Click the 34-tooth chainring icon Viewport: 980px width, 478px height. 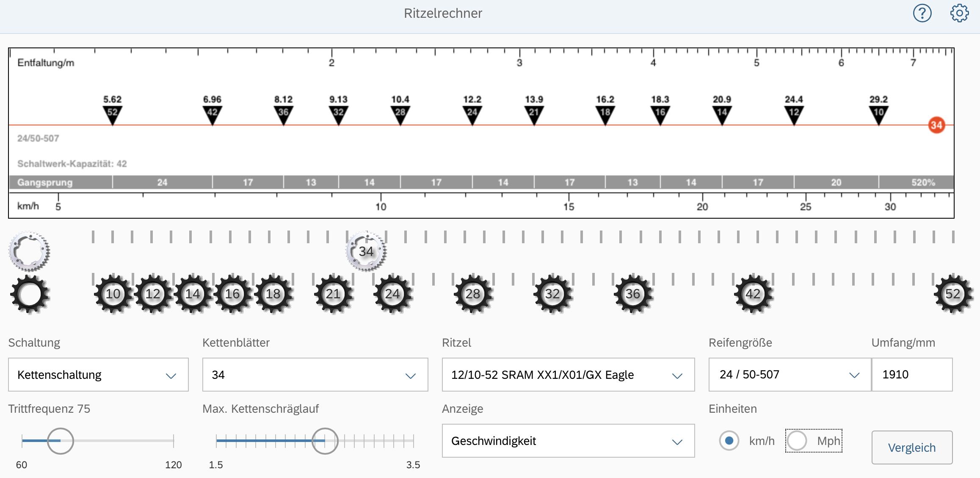(x=366, y=251)
